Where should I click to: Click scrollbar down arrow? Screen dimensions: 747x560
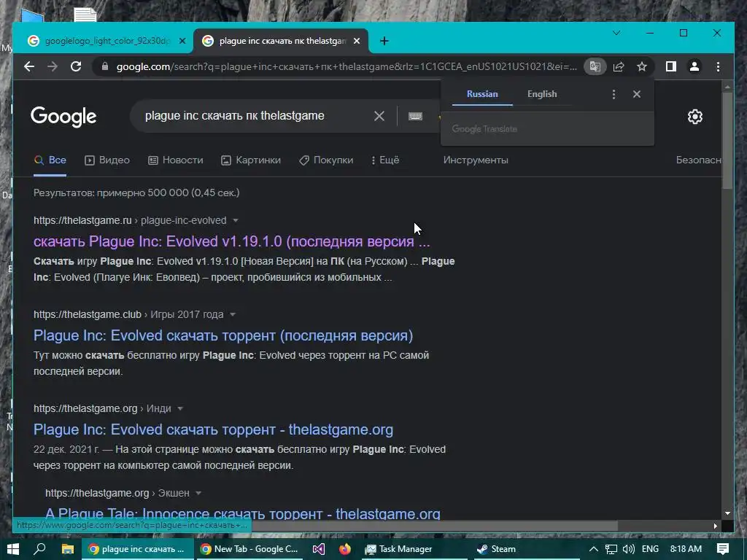coord(727,513)
